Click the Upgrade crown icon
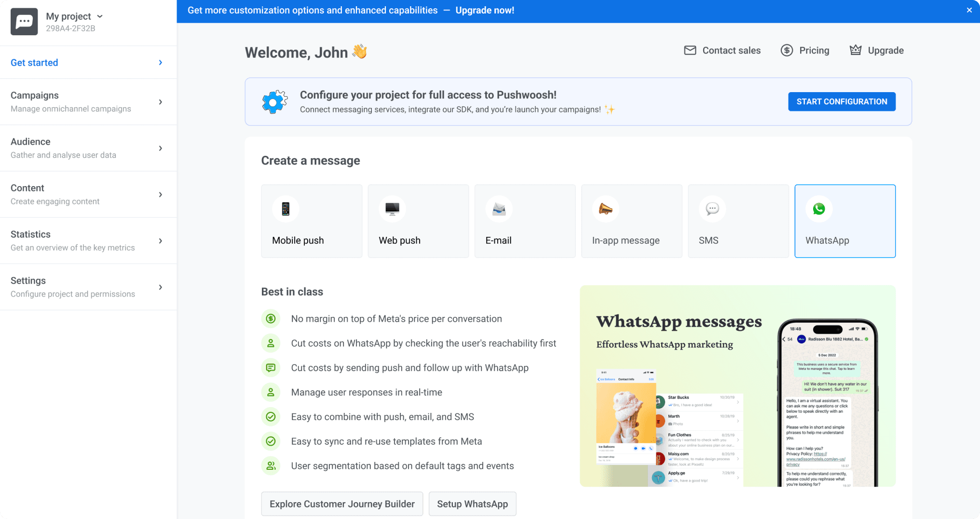Screen dimensions: 980x519 (x=856, y=50)
